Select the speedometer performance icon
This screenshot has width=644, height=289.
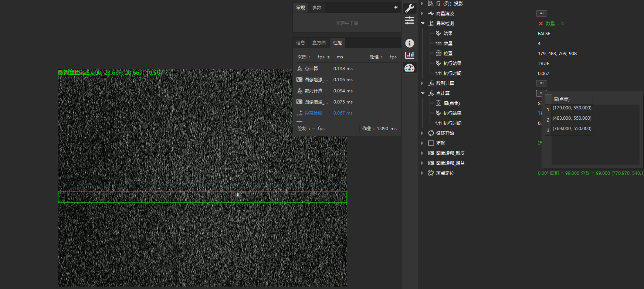409,68
